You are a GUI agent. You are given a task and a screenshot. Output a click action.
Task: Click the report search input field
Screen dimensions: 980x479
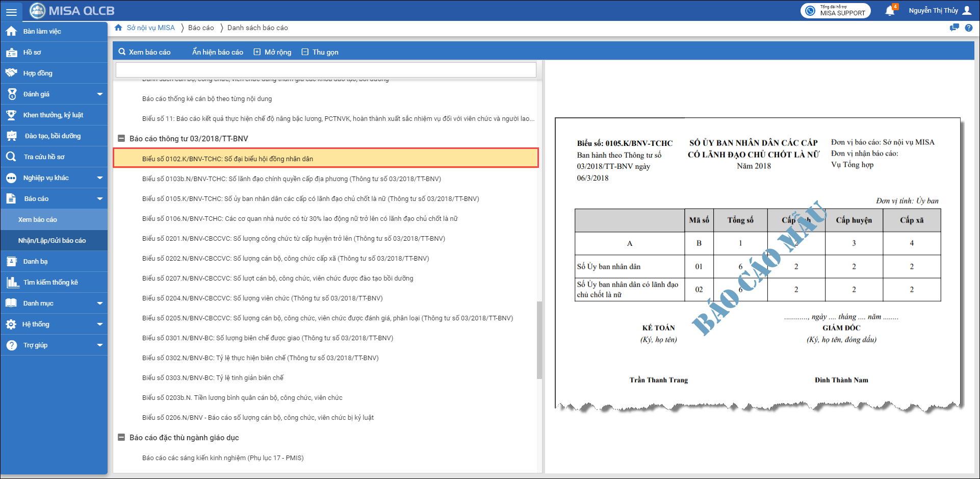(326, 70)
